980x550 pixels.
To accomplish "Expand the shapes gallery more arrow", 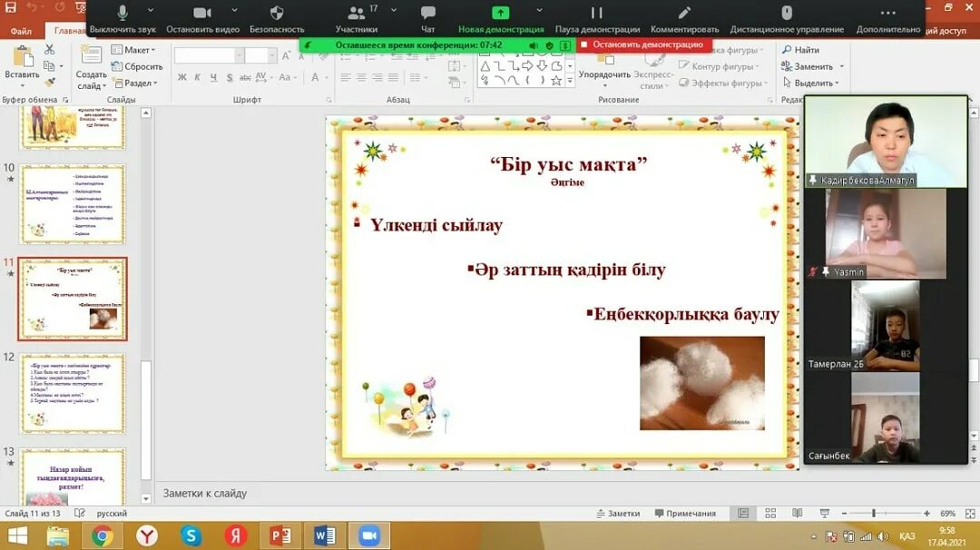I will 569,81.
